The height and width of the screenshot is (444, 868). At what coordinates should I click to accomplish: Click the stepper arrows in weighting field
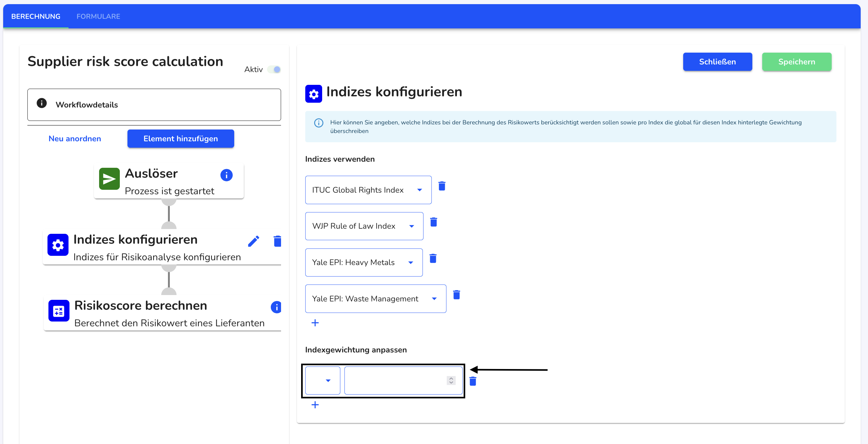tap(451, 381)
